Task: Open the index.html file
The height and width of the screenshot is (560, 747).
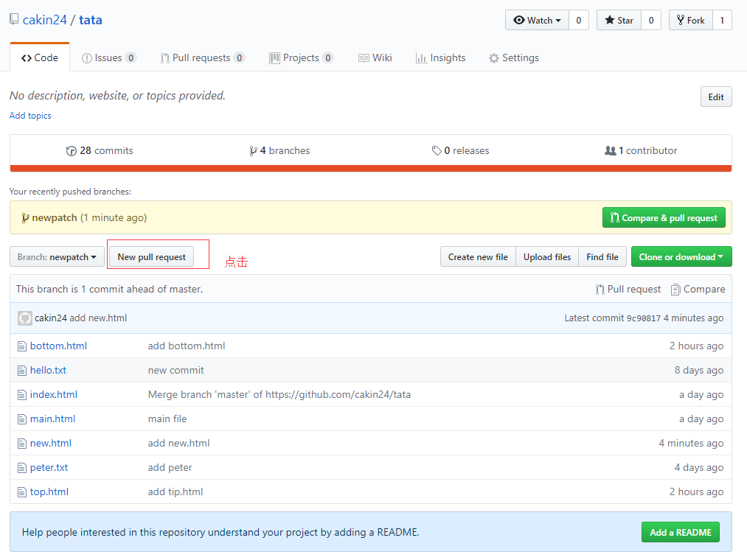Action: click(53, 394)
